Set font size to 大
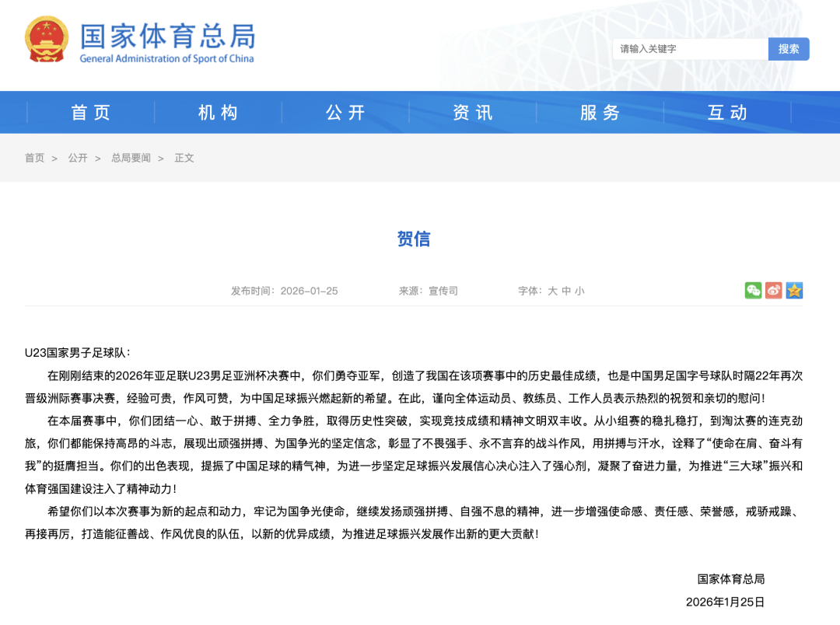Viewport: 840px width, 625px height. pos(552,291)
